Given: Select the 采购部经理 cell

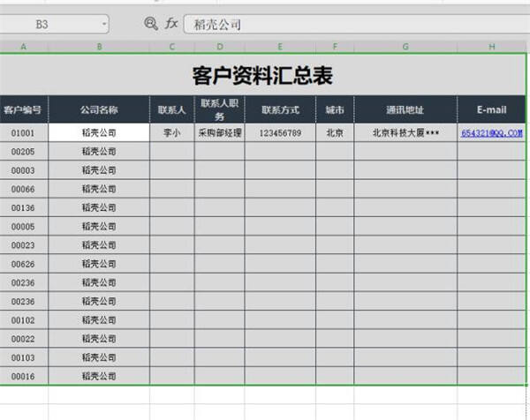Looking at the screenshot, I should point(220,132).
